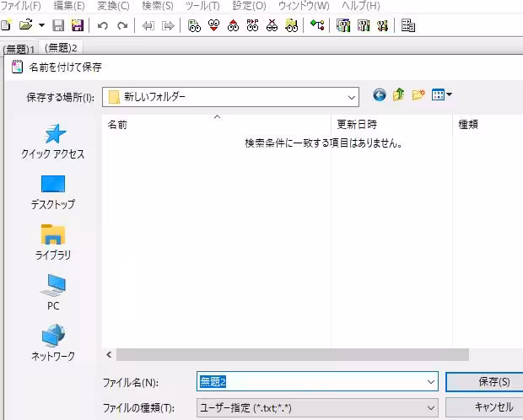Viewport: 523px width, 420px height.
Task: Click the up one folder level icon
Action: [398, 95]
